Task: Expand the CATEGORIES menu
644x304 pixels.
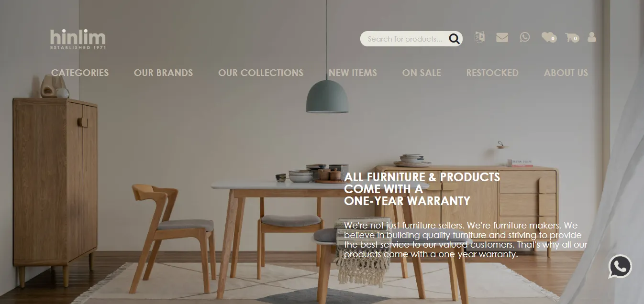Action: (x=80, y=73)
